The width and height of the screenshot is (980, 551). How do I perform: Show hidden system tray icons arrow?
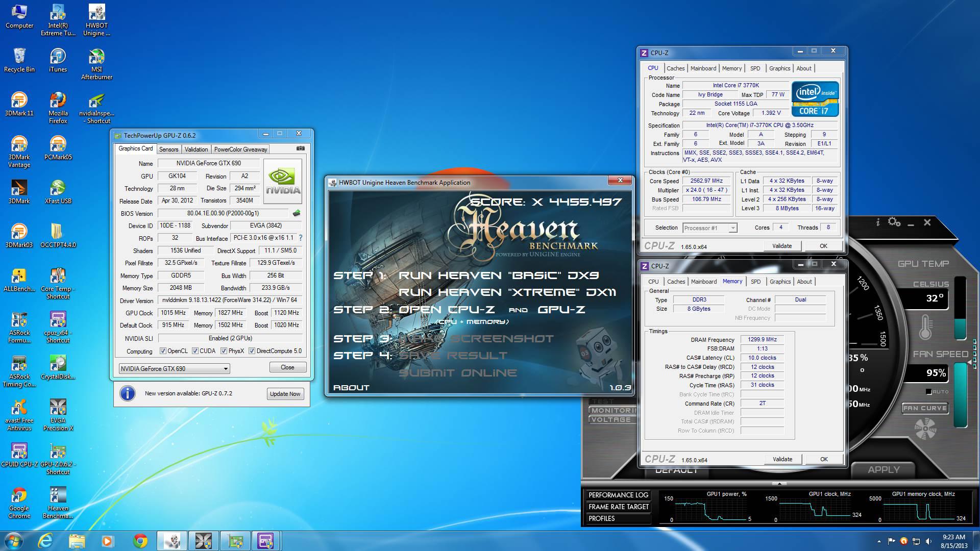(878, 541)
